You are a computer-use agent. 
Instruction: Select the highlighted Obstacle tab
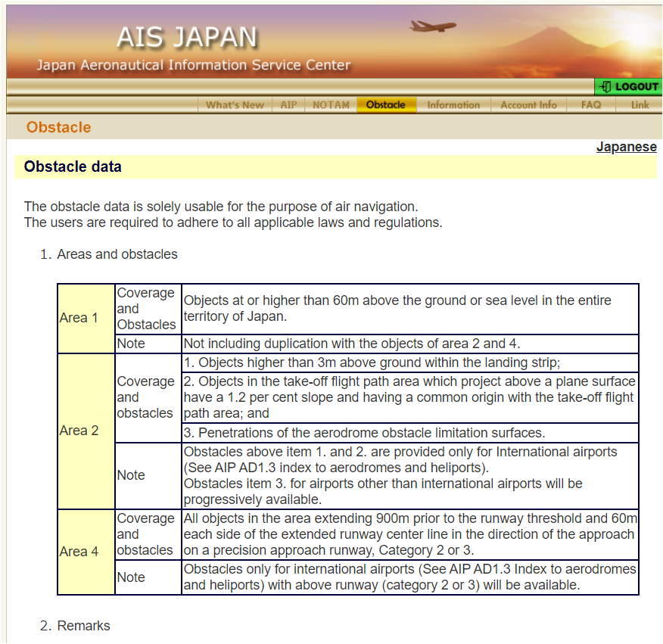[x=386, y=105]
